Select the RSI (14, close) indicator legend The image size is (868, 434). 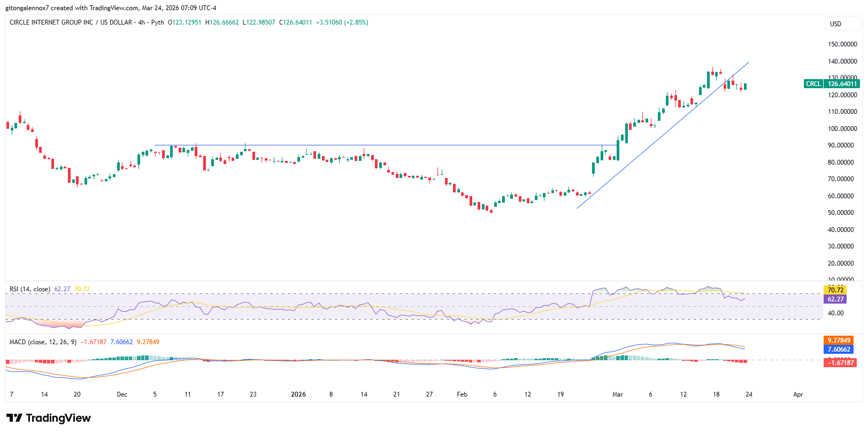pos(30,289)
